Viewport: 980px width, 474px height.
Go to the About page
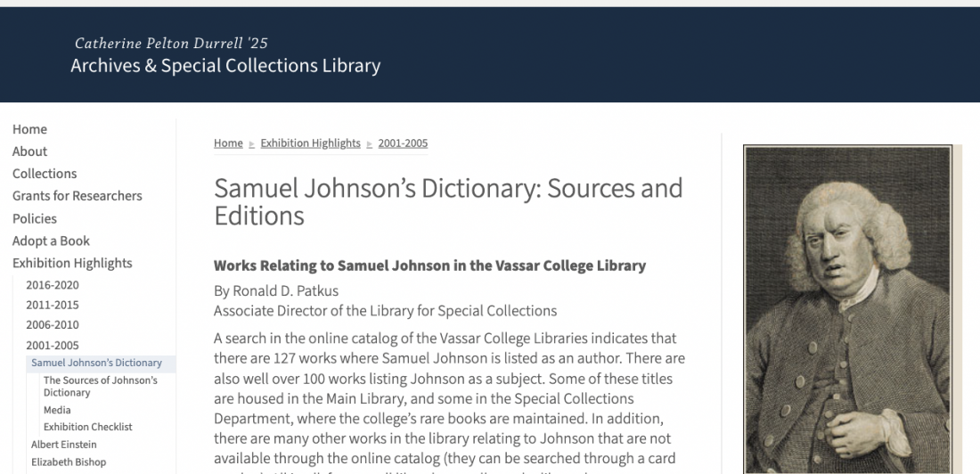(x=29, y=151)
